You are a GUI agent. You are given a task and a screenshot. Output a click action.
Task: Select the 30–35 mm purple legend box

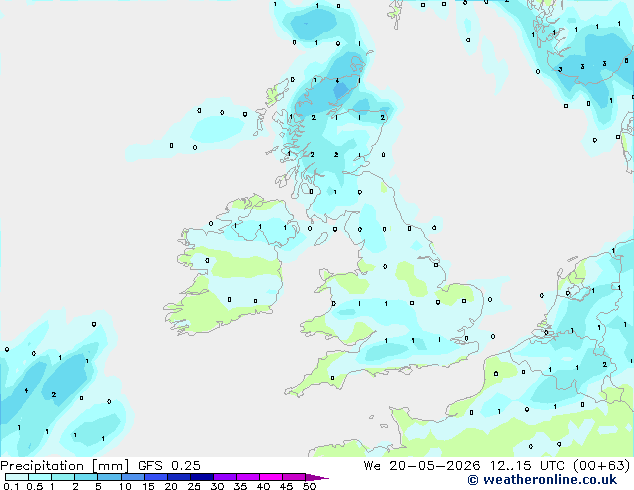224,477
